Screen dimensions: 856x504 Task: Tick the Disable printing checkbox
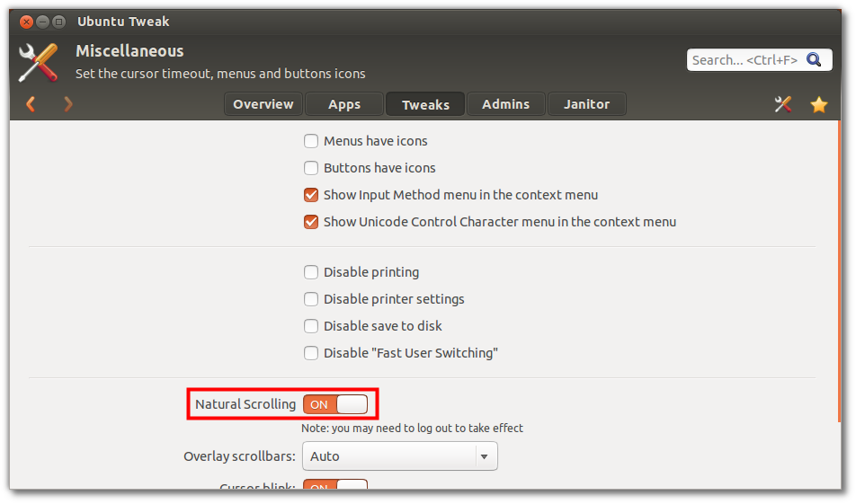point(311,272)
